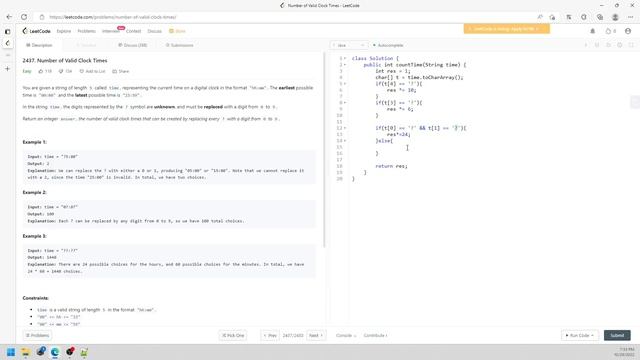Open the Explore menu item
This screenshot has height=360, width=640.
[x=64, y=31]
